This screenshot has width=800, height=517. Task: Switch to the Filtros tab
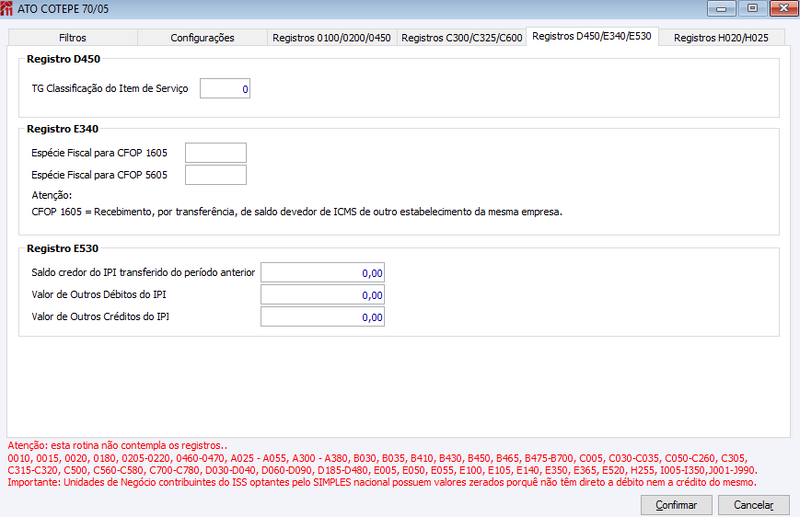coord(73,38)
